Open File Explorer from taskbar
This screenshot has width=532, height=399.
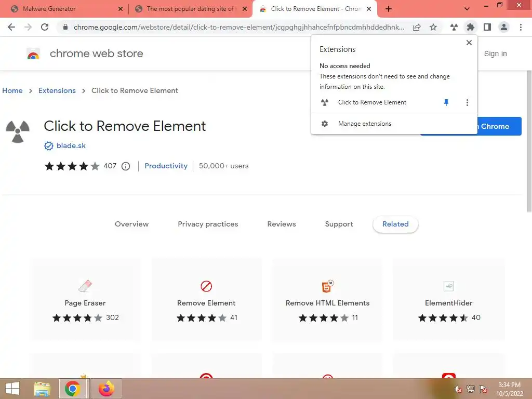point(42,389)
